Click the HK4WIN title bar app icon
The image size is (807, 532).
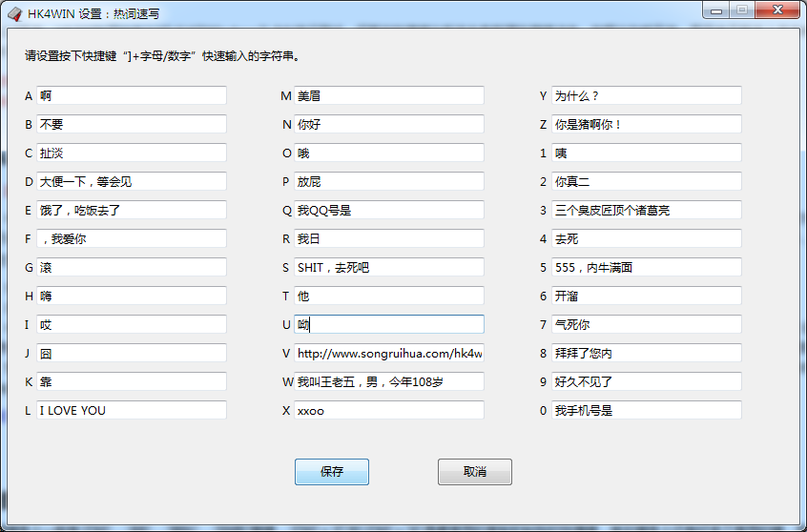click(15, 14)
